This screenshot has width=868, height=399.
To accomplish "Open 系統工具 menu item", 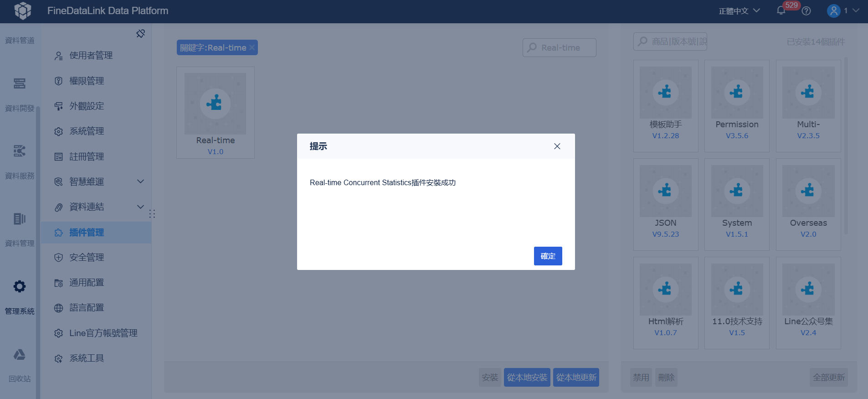I will [x=96, y=358].
